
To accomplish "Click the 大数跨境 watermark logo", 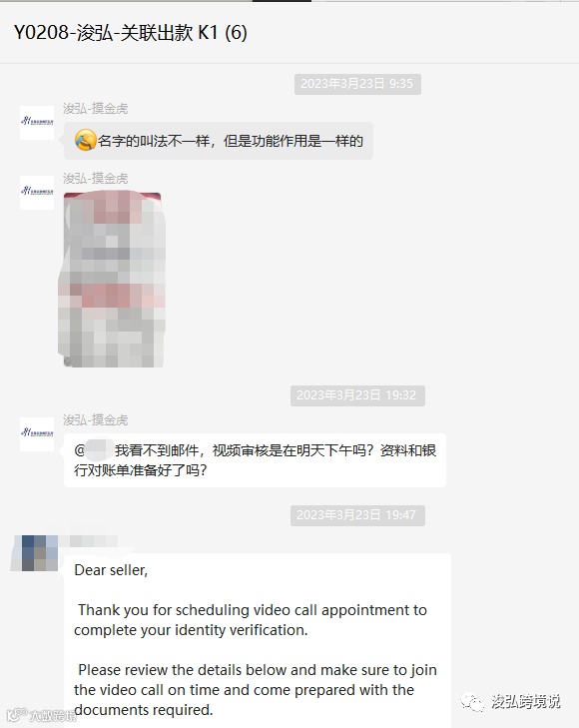I will (41, 715).
